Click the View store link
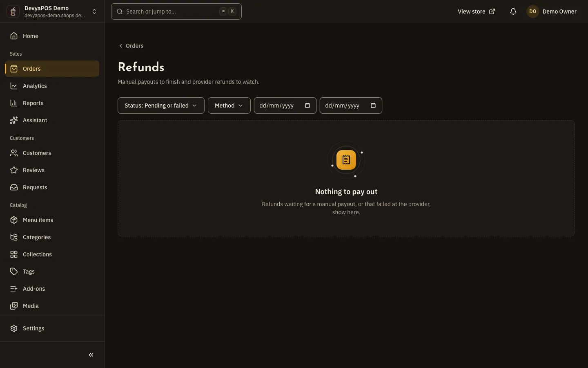This screenshot has width=588, height=368. coord(476,11)
